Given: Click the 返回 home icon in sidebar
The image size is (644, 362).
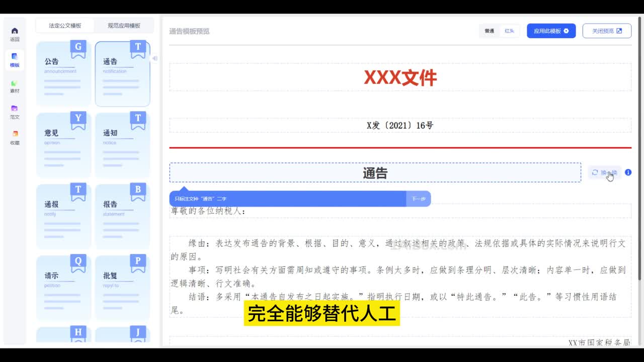Looking at the screenshot, I should 15,34.
